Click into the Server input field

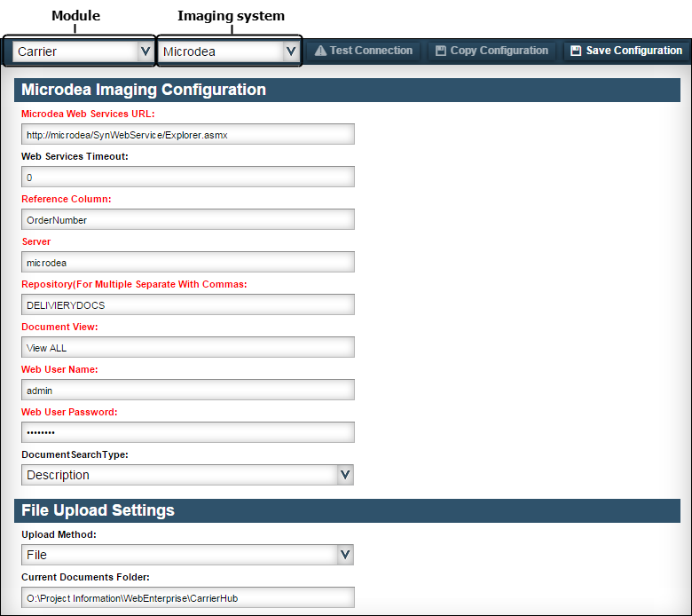[187, 263]
